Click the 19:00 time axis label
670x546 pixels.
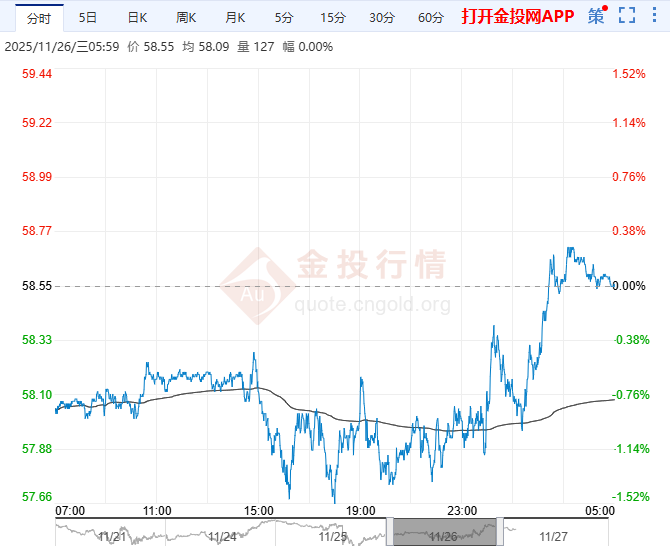pyautogui.click(x=360, y=511)
